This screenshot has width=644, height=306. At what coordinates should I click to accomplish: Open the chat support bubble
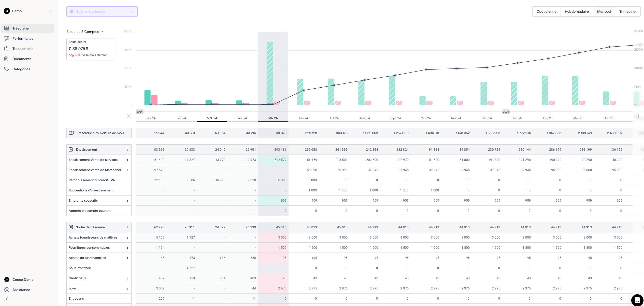point(637,300)
